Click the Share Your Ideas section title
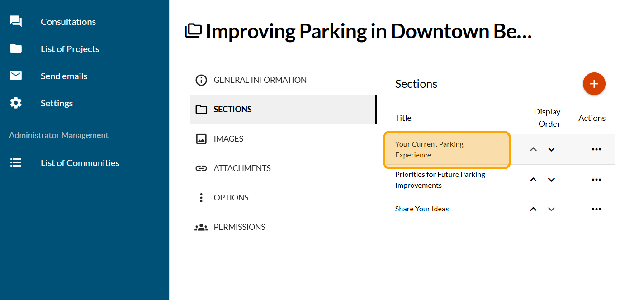644x300 pixels. point(421,209)
